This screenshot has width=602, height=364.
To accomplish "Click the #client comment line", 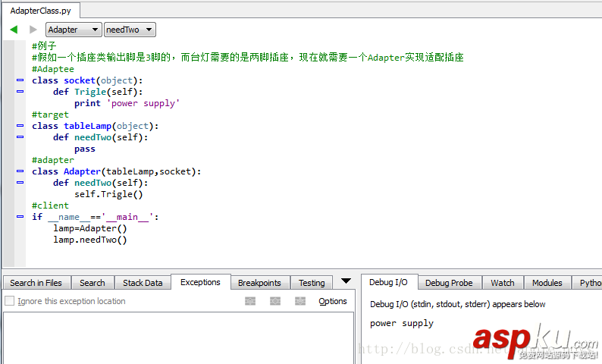I will [50, 206].
